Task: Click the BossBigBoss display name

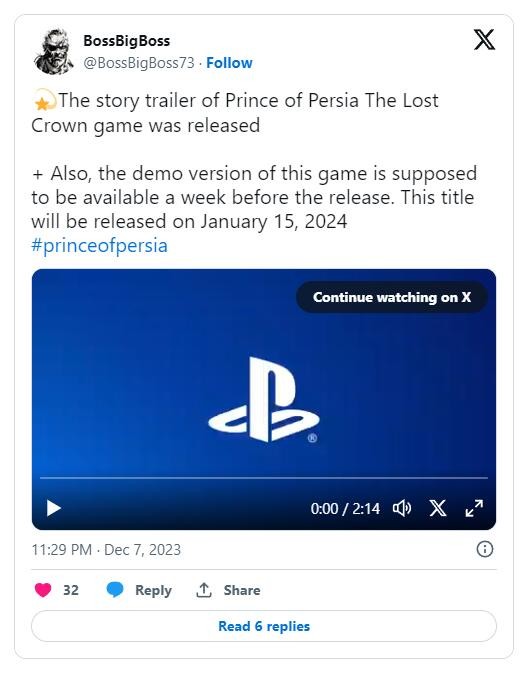Action: (127, 41)
